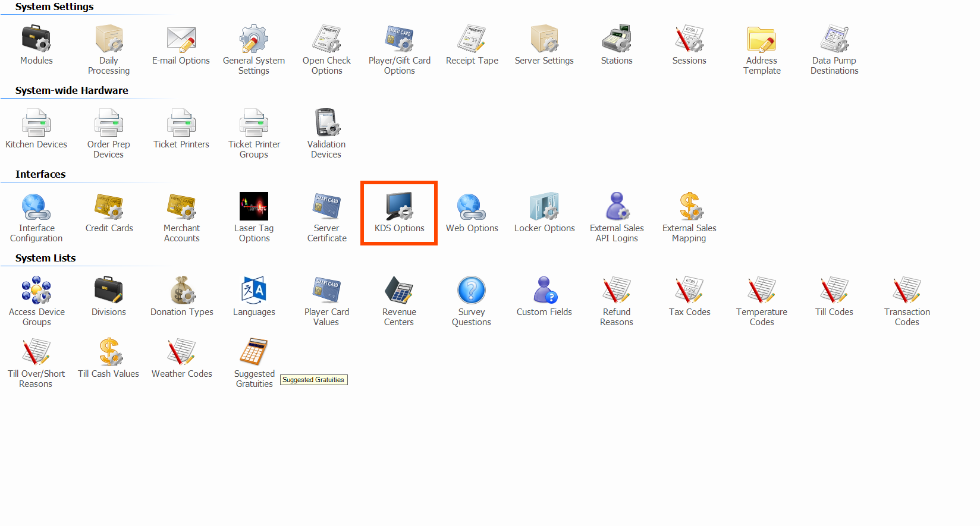Open External Sales API Logins
Screen dimensions: 980x526
617,207
